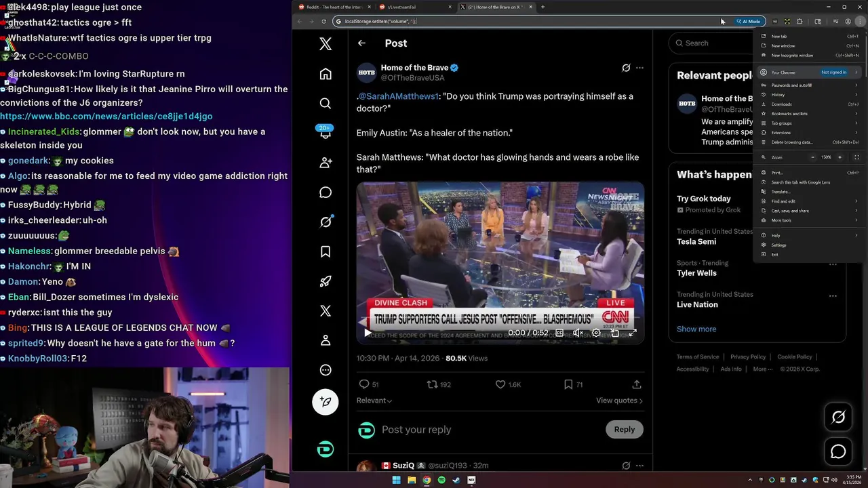
Task: Unmute the video volume
Action: pyautogui.click(x=578, y=333)
